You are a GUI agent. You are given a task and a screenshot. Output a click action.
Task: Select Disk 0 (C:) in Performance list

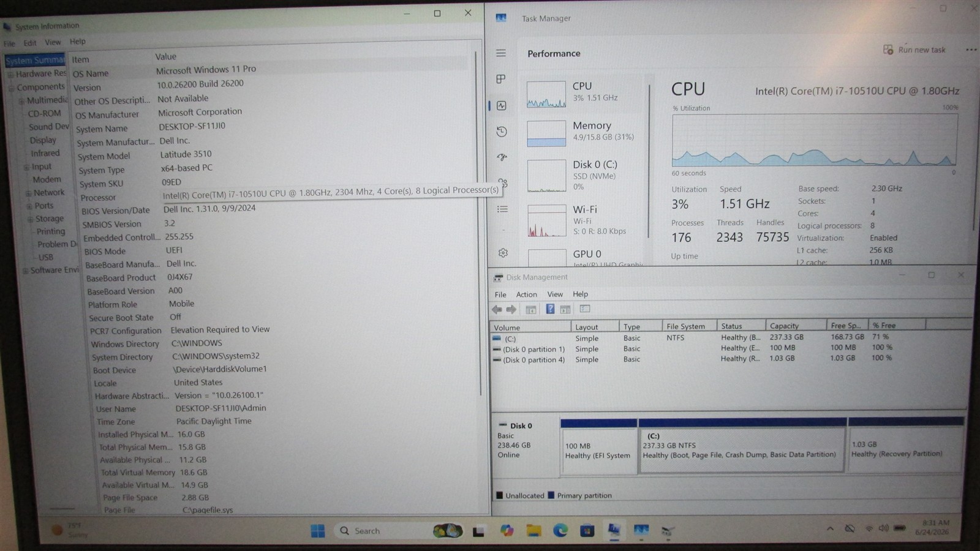(x=584, y=175)
